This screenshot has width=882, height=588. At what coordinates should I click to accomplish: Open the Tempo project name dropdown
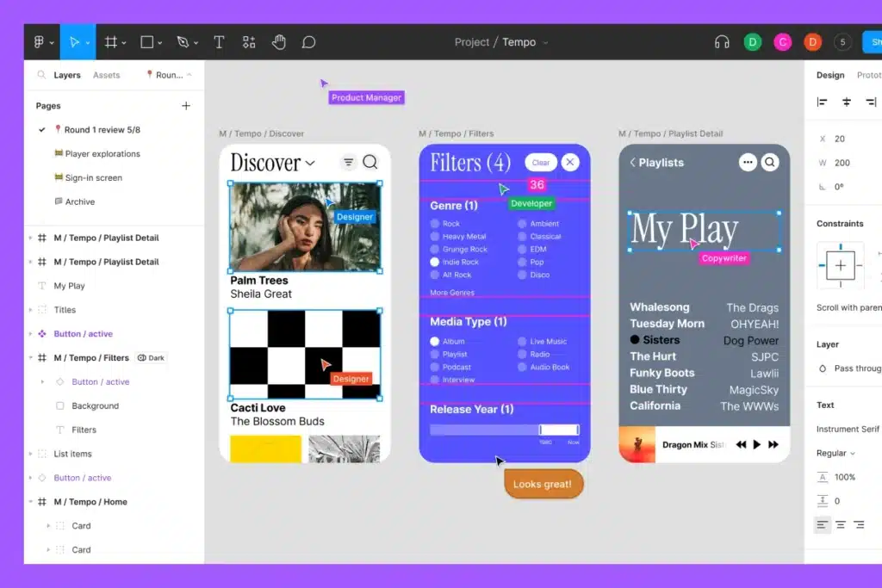[545, 43]
